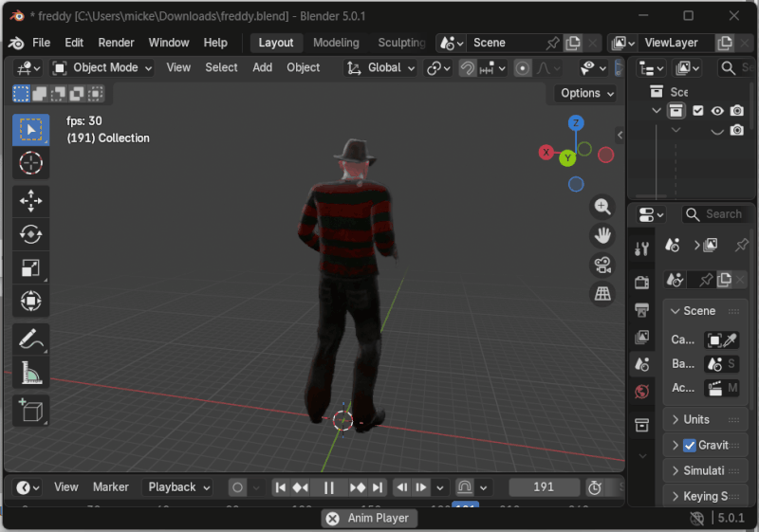Open Tool properties tab

coord(642,248)
